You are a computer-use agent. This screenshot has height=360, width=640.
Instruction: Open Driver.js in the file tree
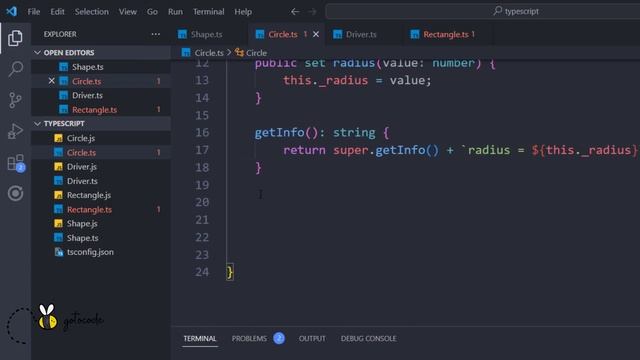coord(101,167)
